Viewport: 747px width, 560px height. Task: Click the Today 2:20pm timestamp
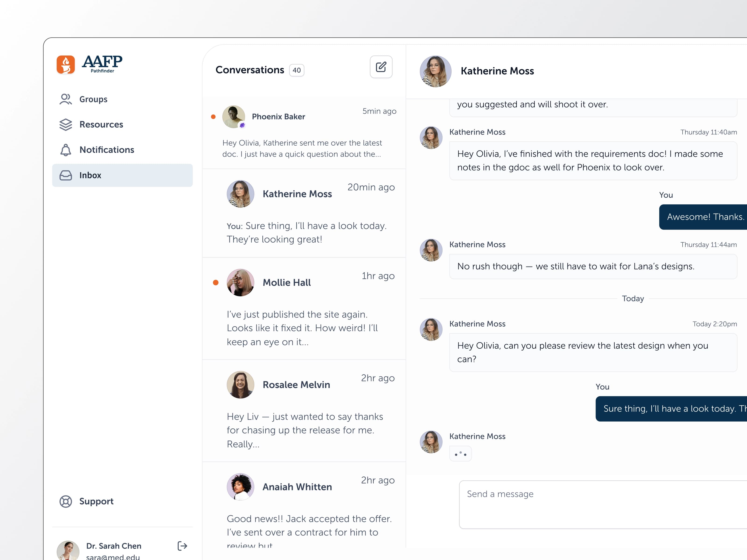pos(715,324)
